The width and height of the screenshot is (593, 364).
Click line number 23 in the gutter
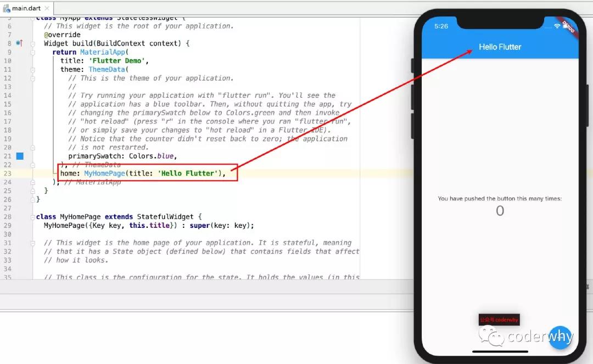(8, 173)
